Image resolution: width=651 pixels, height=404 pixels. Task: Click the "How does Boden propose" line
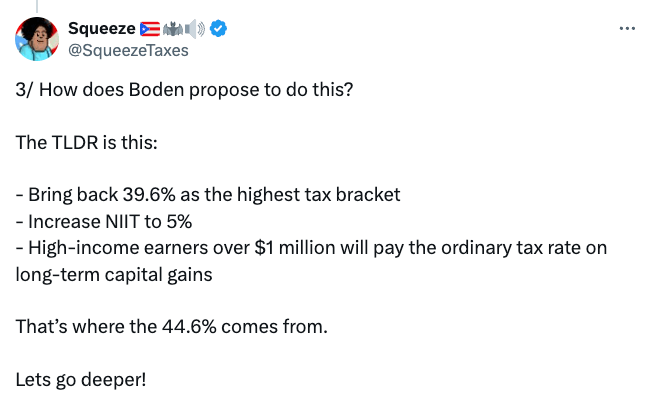click(x=185, y=89)
